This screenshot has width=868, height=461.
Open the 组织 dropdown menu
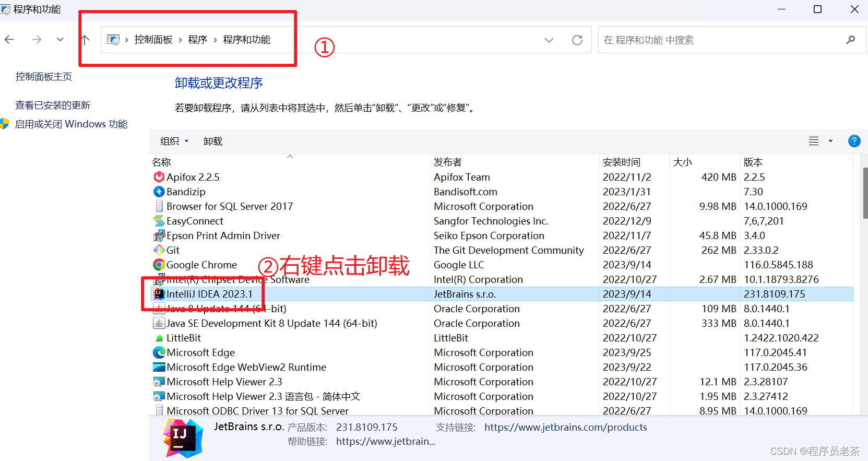tap(174, 141)
